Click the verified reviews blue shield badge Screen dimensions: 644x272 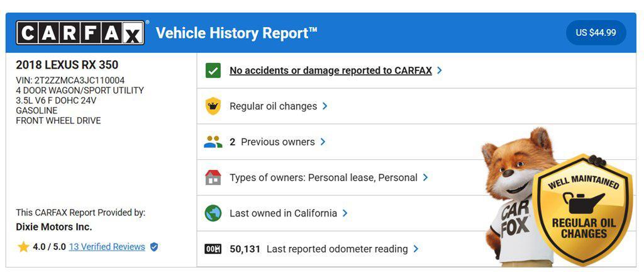pyautogui.click(x=154, y=247)
